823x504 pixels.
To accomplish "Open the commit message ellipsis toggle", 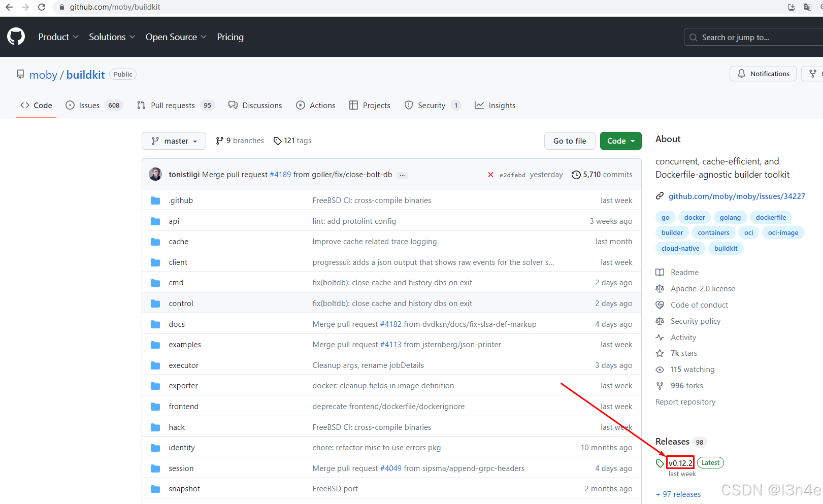I will pos(402,175).
